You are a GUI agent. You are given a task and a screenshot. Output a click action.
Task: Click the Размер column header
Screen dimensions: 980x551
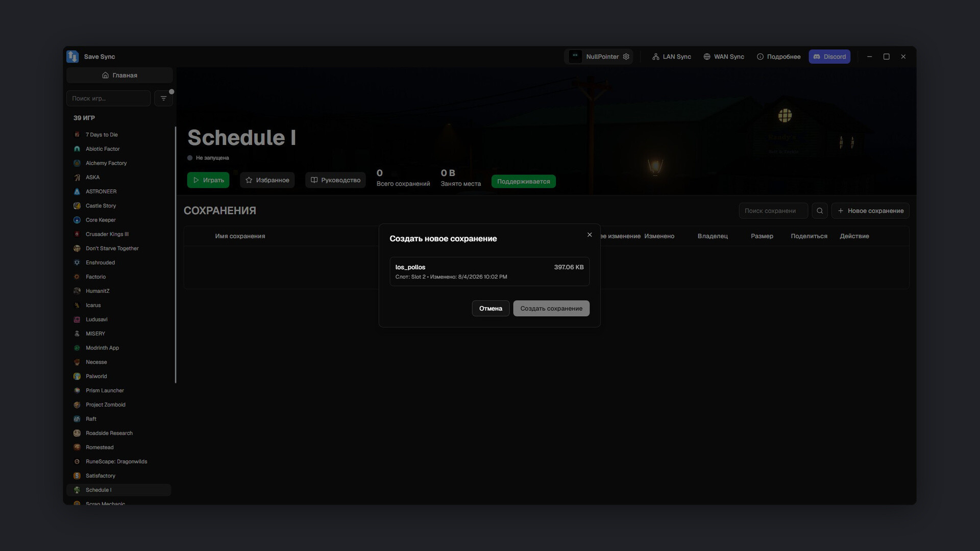pyautogui.click(x=762, y=236)
